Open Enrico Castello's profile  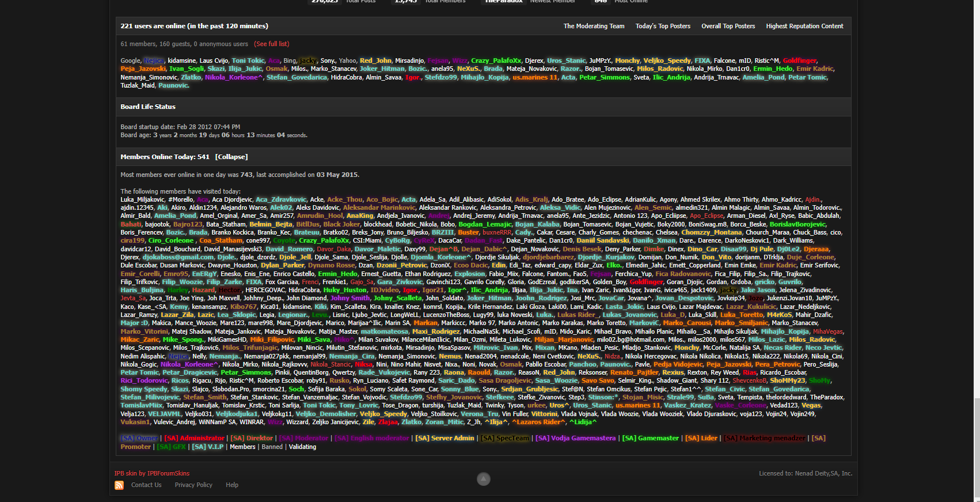(x=294, y=274)
